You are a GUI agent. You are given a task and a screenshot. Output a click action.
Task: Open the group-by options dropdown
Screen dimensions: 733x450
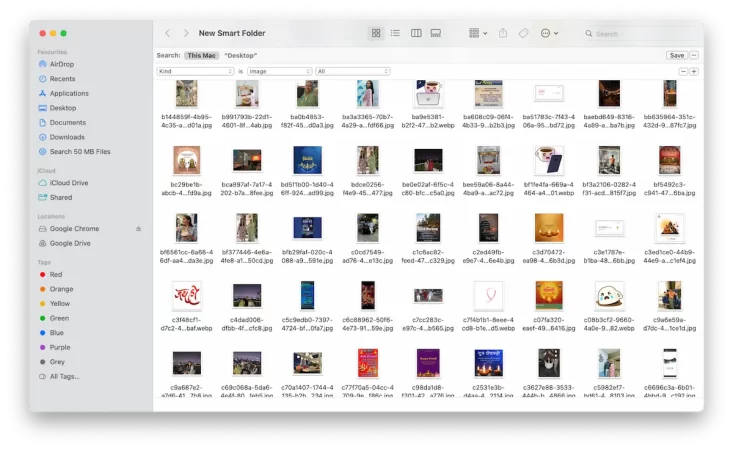tap(478, 33)
